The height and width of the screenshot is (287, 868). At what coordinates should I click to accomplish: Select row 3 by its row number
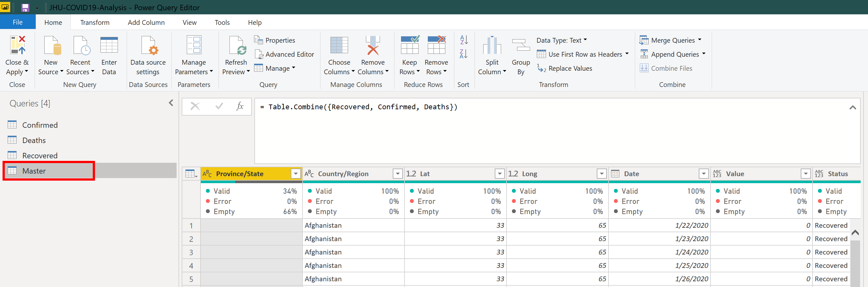click(191, 252)
